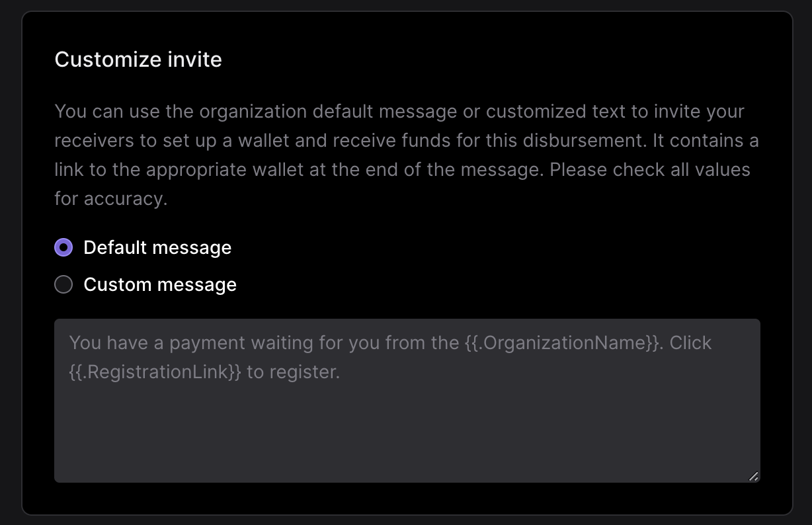The image size is (812, 525).
Task: Click the Custom message label text
Action: [x=159, y=284]
